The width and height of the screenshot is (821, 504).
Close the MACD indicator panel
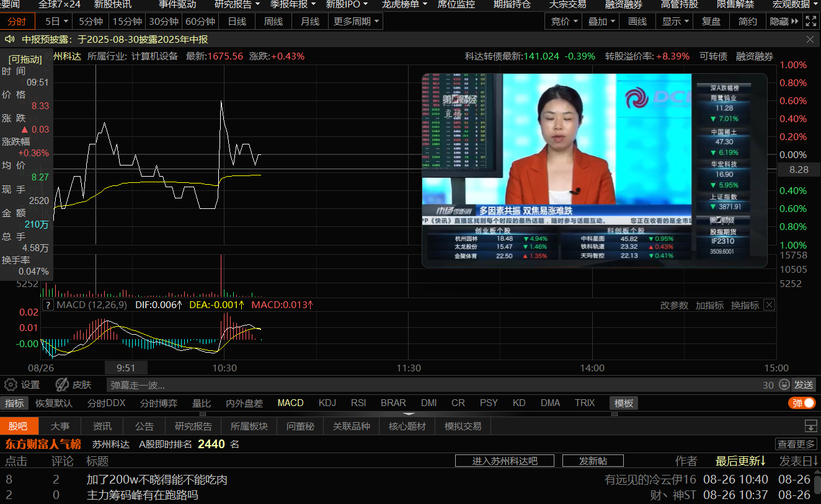[x=769, y=305]
